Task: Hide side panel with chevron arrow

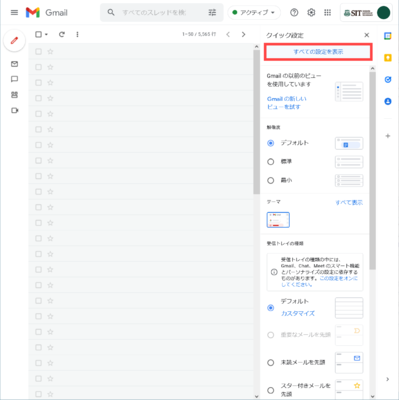Action: (x=387, y=379)
